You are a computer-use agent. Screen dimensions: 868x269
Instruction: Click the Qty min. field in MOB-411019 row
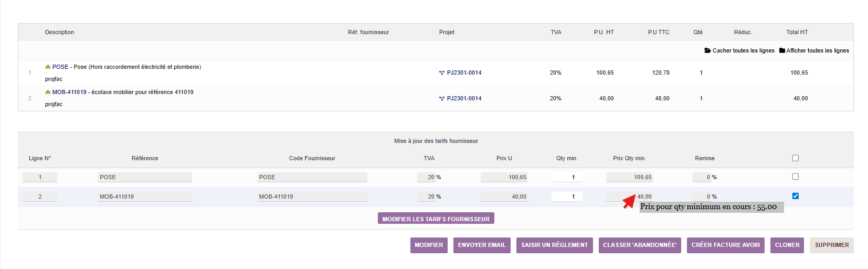pyautogui.click(x=573, y=197)
